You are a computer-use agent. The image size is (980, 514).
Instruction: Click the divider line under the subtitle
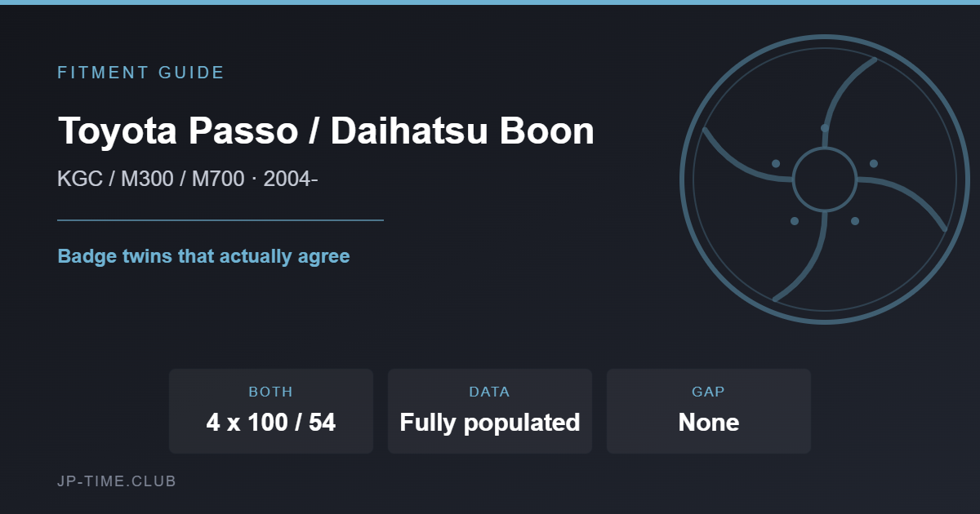pos(220,219)
